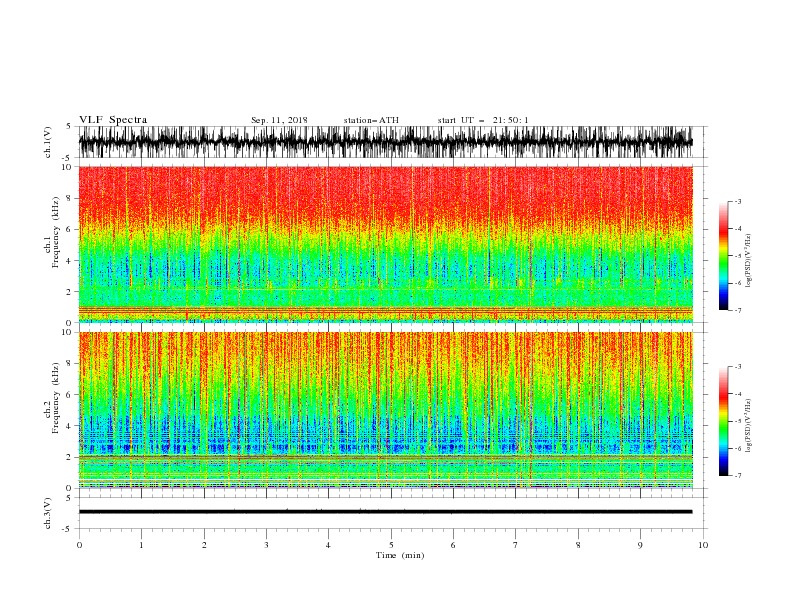This screenshot has width=792, height=612.
Task: Click inside the ch.1 frequency spectrogram
Action: click(385, 244)
